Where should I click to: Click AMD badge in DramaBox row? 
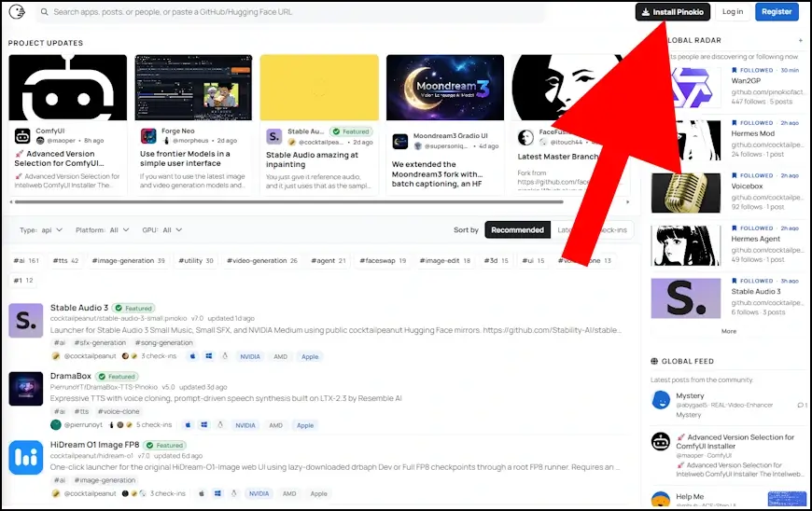275,425
